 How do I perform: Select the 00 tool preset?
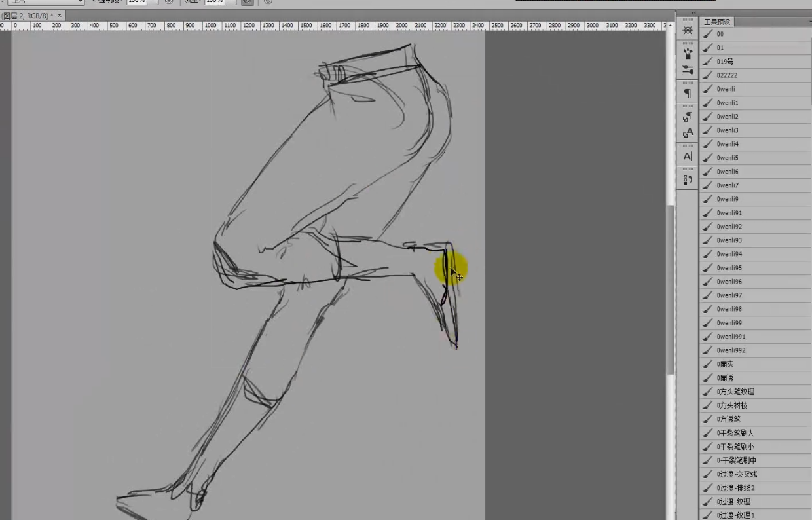point(755,34)
